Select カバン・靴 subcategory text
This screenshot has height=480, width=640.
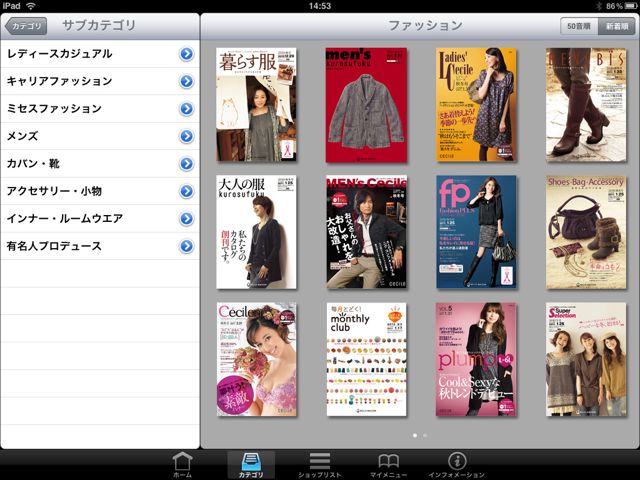pos(33,164)
